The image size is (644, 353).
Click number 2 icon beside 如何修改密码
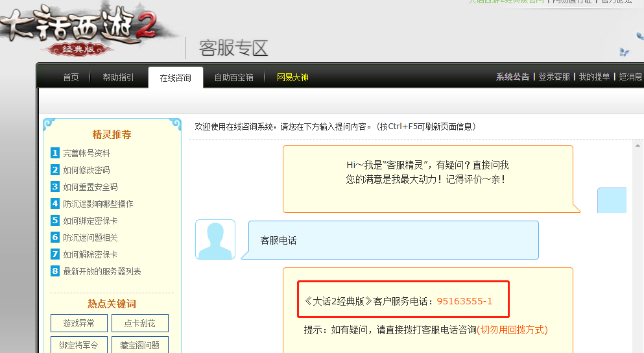pos(55,170)
